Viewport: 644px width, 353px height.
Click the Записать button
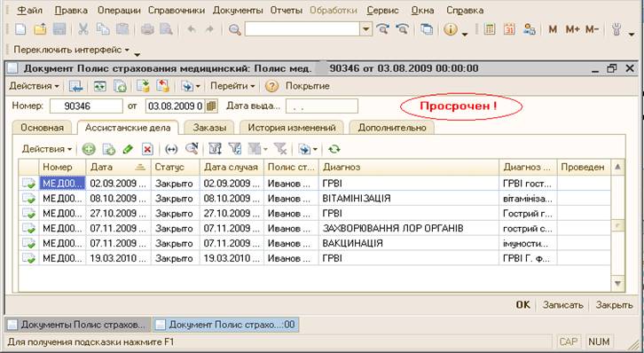click(x=562, y=305)
